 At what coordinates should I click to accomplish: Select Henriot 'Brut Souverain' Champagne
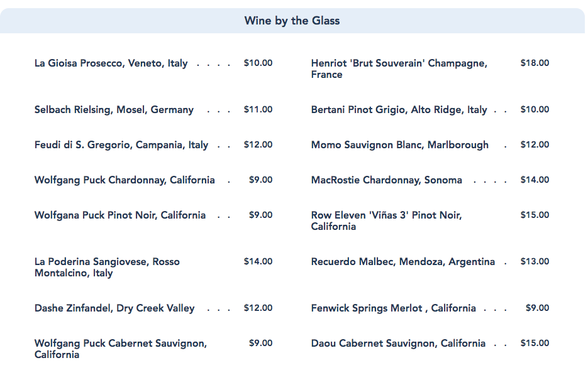tap(399, 69)
